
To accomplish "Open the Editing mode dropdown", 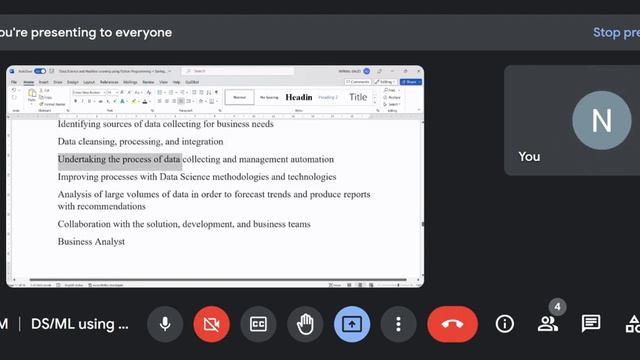I will (385, 82).
